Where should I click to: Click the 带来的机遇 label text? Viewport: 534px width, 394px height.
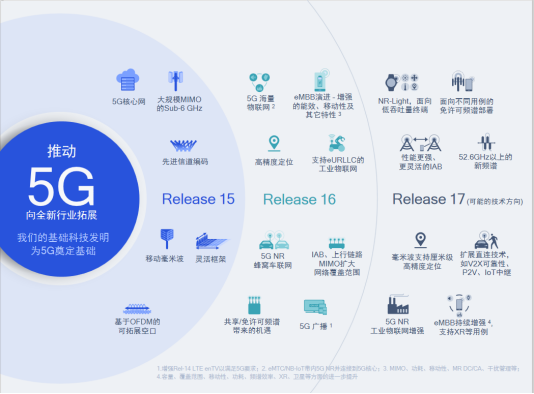[x=252, y=330]
